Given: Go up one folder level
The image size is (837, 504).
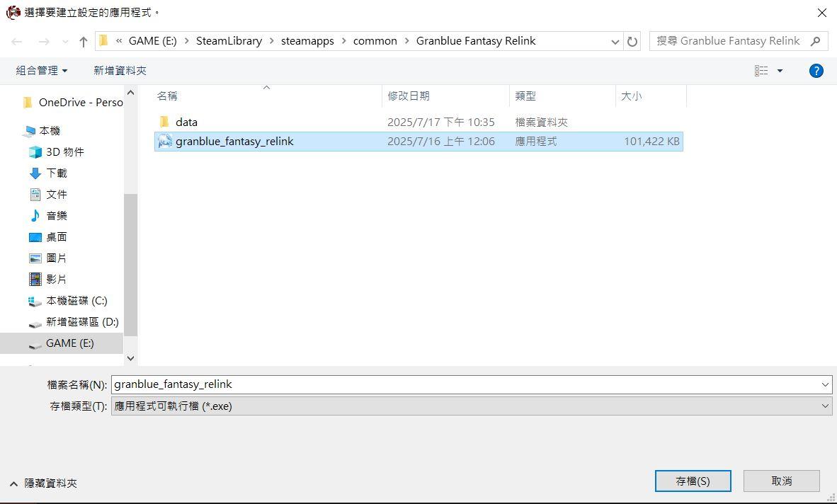Looking at the screenshot, I should [x=84, y=42].
